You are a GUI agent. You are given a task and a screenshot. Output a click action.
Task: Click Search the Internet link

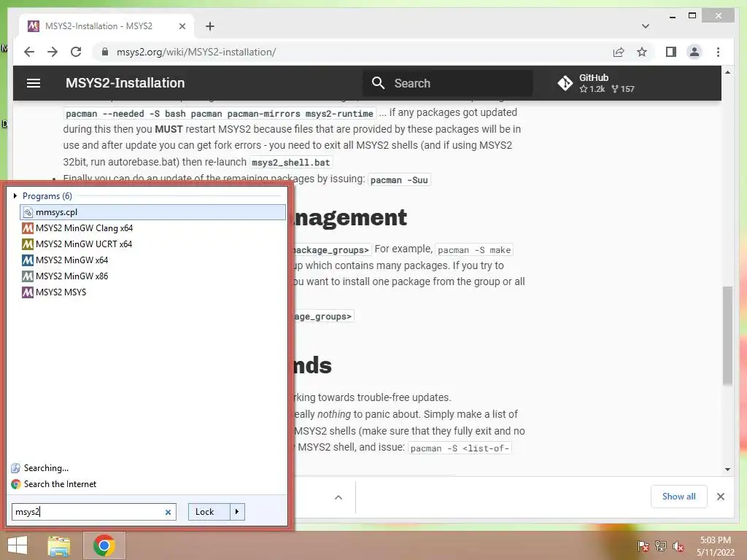pos(60,484)
